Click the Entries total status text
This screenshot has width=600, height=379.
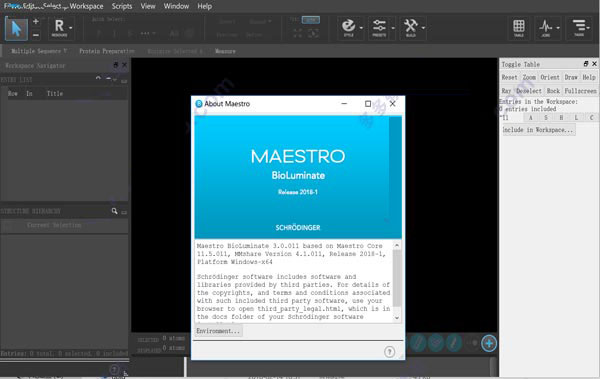point(64,353)
